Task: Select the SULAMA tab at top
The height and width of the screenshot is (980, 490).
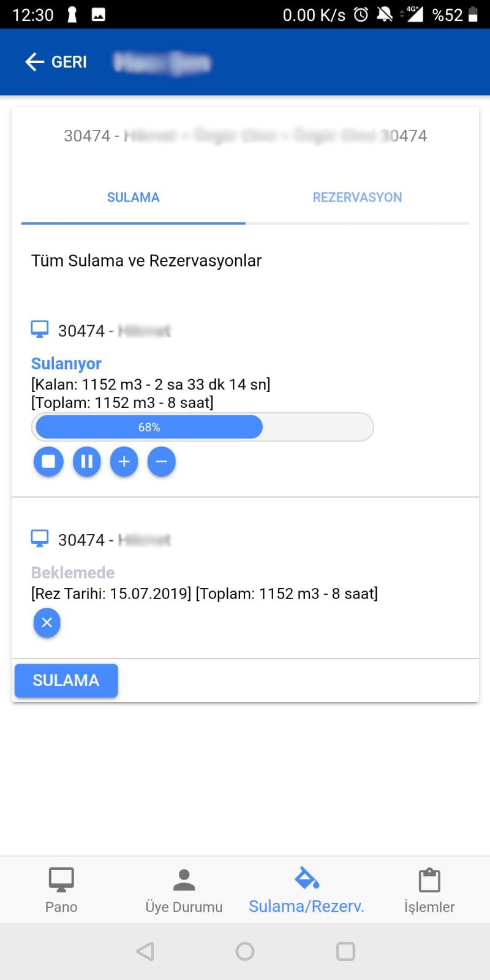Action: (x=133, y=197)
